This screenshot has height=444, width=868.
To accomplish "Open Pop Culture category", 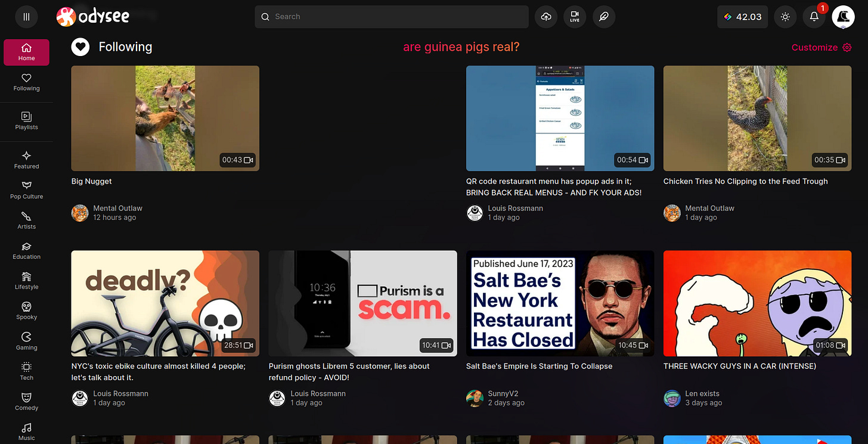I will (26, 190).
